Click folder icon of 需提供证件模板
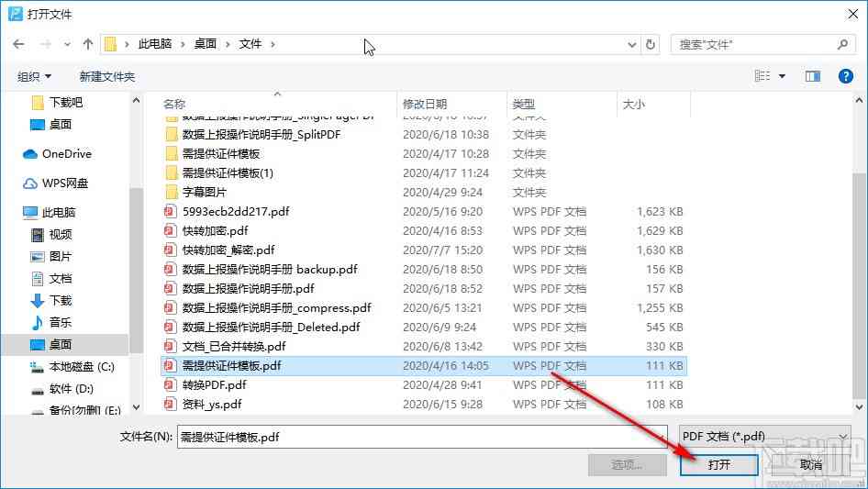This screenshot has height=489, width=868. [x=172, y=154]
